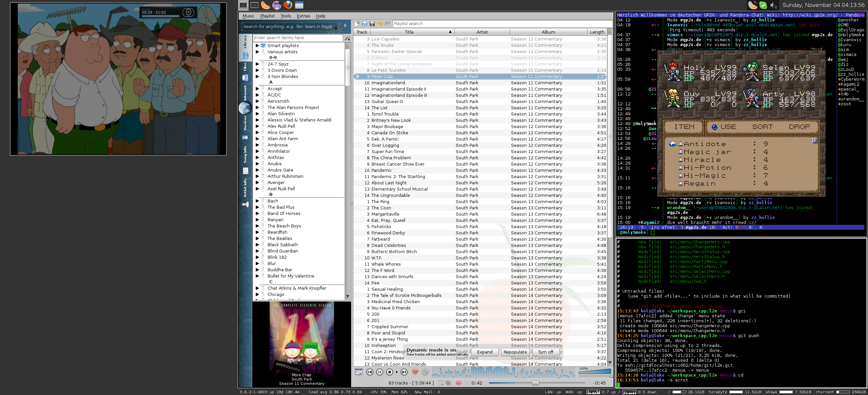Open the Help menu
Screen dimensions: 868x395
click(x=321, y=16)
